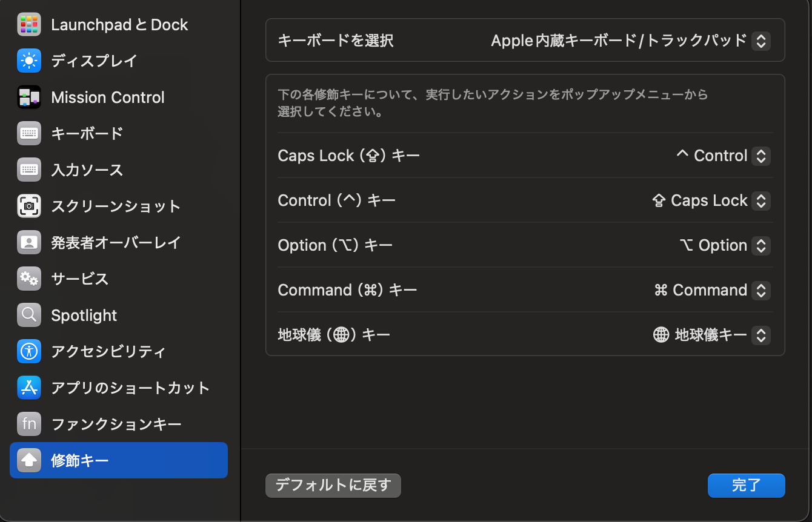Click the アクセシビリティ sidebar icon

(28, 351)
